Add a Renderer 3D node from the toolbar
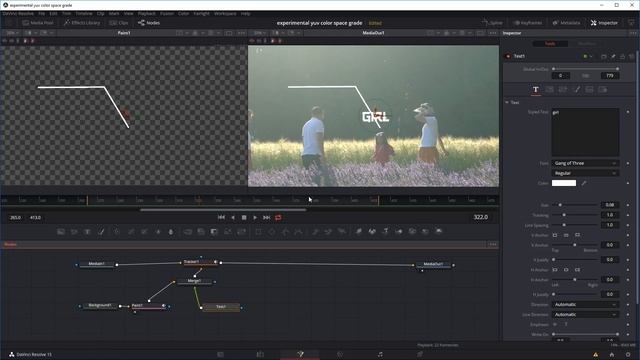This screenshot has height=360, width=640. pyautogui.click(x=439, y=231)
